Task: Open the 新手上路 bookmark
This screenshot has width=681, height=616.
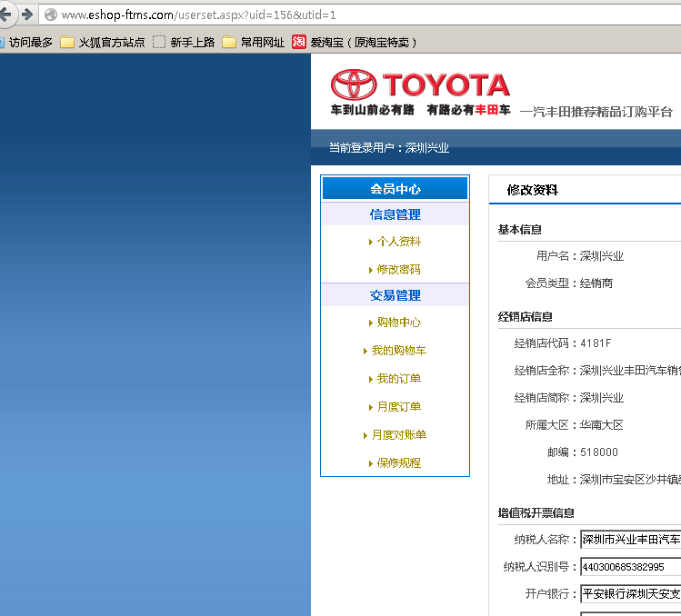Action: (184, 42)
